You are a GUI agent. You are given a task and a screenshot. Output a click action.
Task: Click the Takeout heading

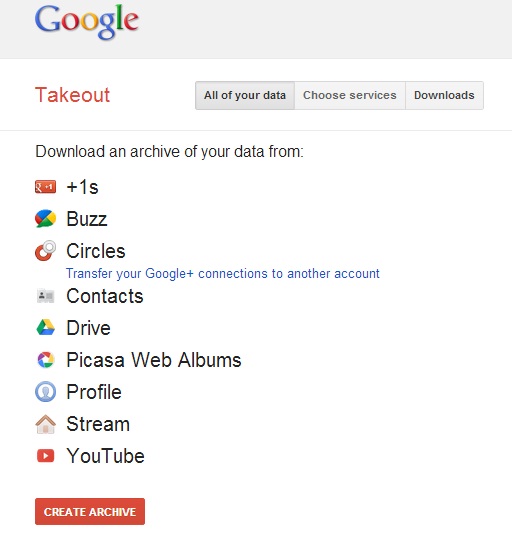(72, 95)
